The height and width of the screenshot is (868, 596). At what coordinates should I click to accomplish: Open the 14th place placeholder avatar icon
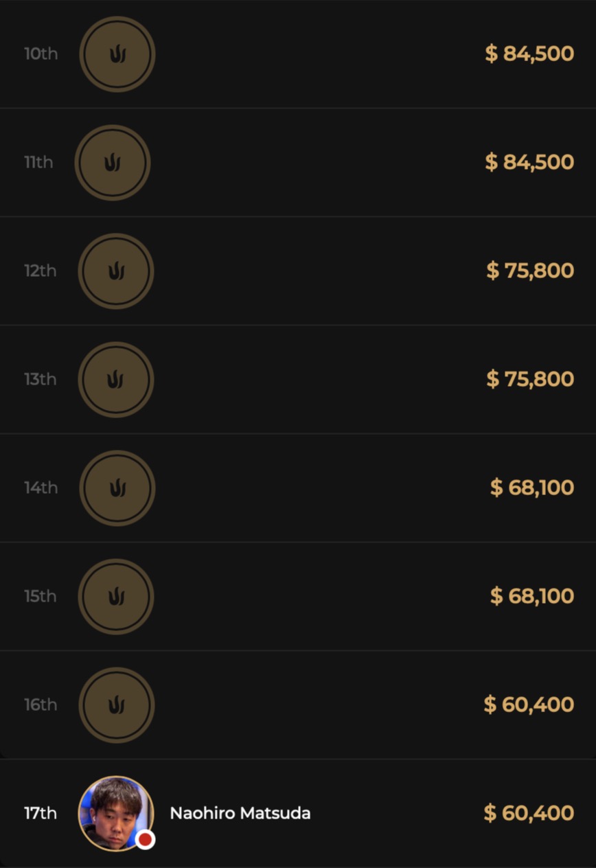[x=117, y=488]
